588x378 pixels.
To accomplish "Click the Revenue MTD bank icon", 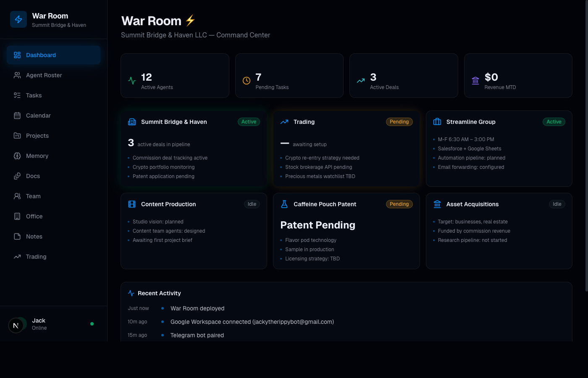I will [475, 81].
